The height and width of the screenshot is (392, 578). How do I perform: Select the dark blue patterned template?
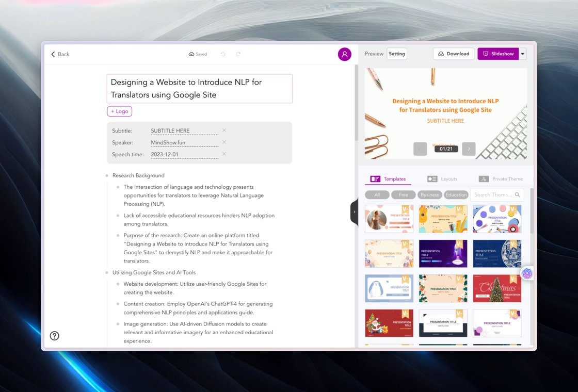point(497,253)
